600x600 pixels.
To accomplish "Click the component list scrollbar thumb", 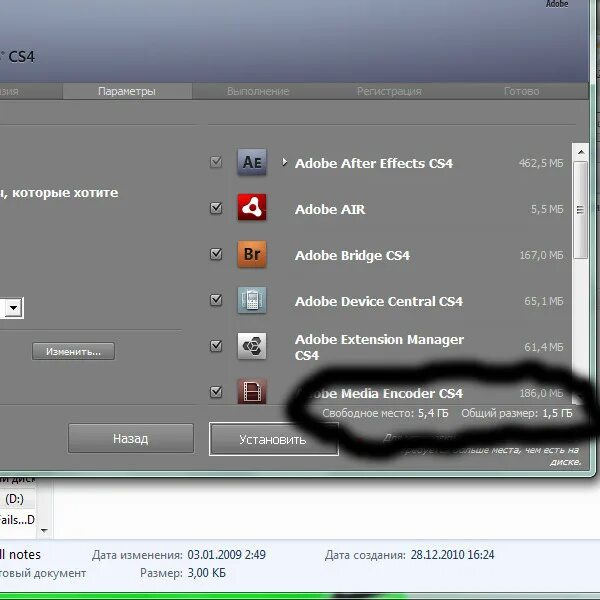I will pyautogui.click(x=580, y=210).
